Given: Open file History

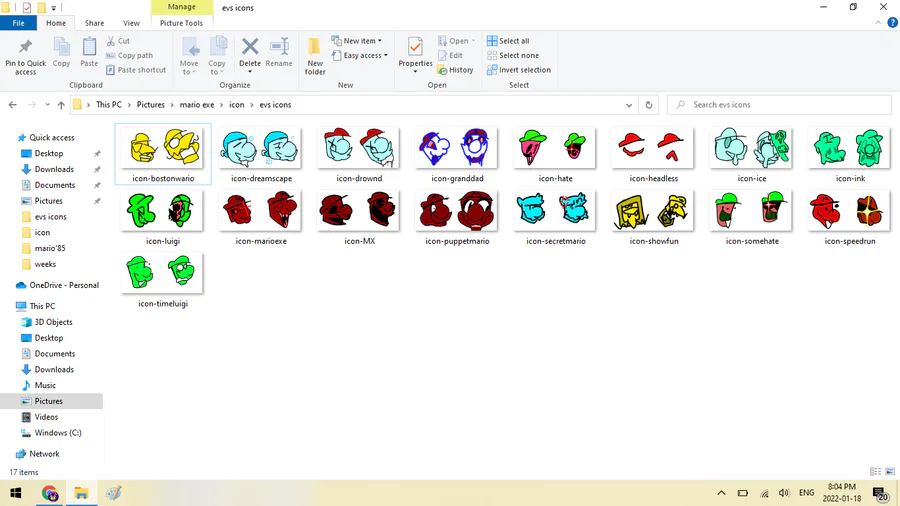Looking at the screenshot, I should tap(455, 69).
